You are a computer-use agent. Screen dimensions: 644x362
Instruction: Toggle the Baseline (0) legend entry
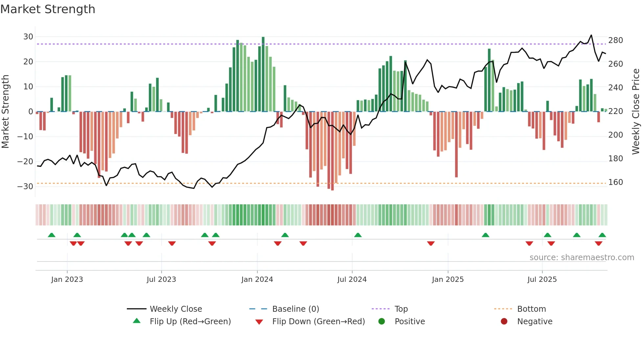click(x=284, y=309)
